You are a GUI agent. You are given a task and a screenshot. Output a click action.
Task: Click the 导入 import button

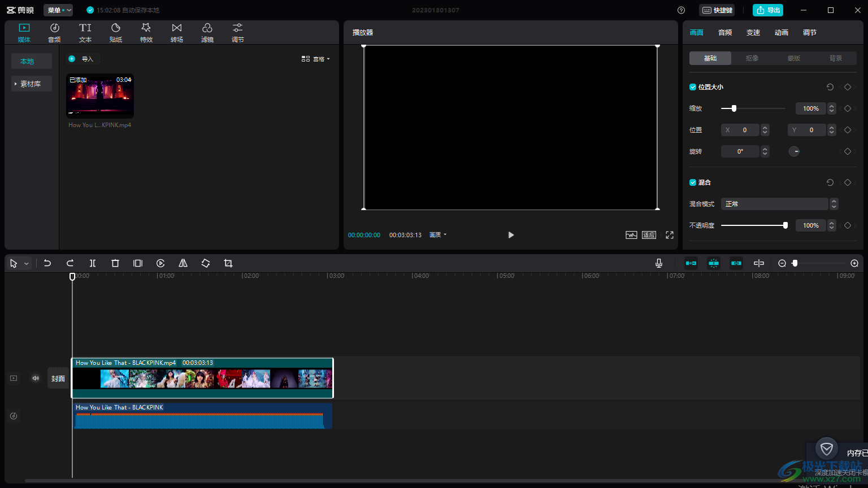(x=83, y=59)
